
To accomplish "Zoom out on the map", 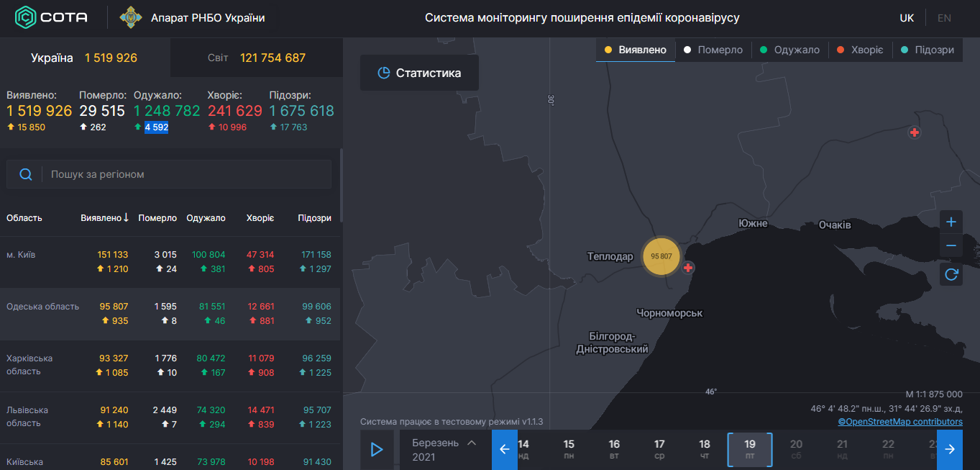I will (951, 245).
